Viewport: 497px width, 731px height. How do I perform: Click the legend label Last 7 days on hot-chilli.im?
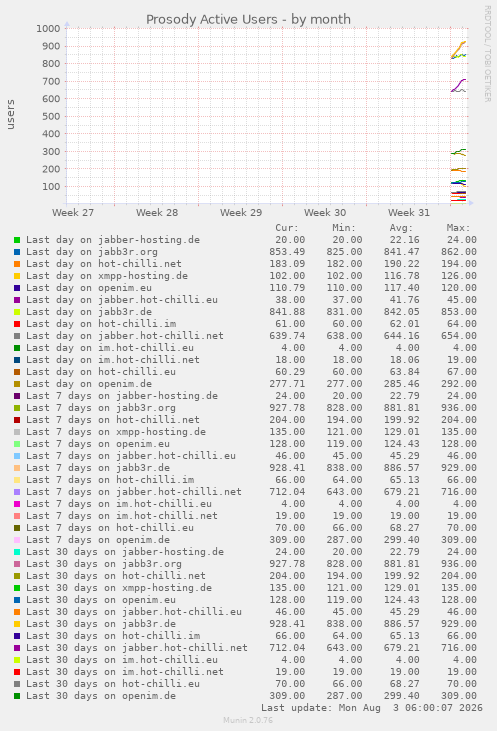click(110, 480)
